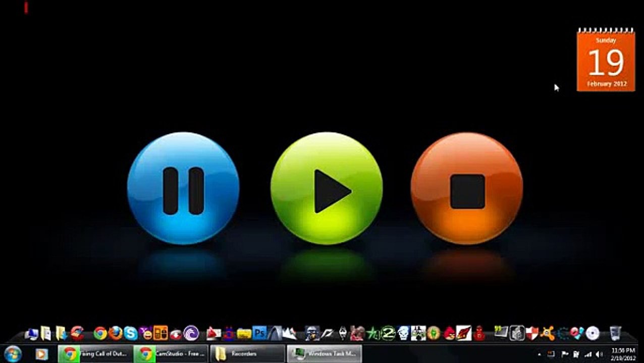Launch Modern Warfare 2 dock icon
This screenshot has height=363, width=644.
coord(388,333)
